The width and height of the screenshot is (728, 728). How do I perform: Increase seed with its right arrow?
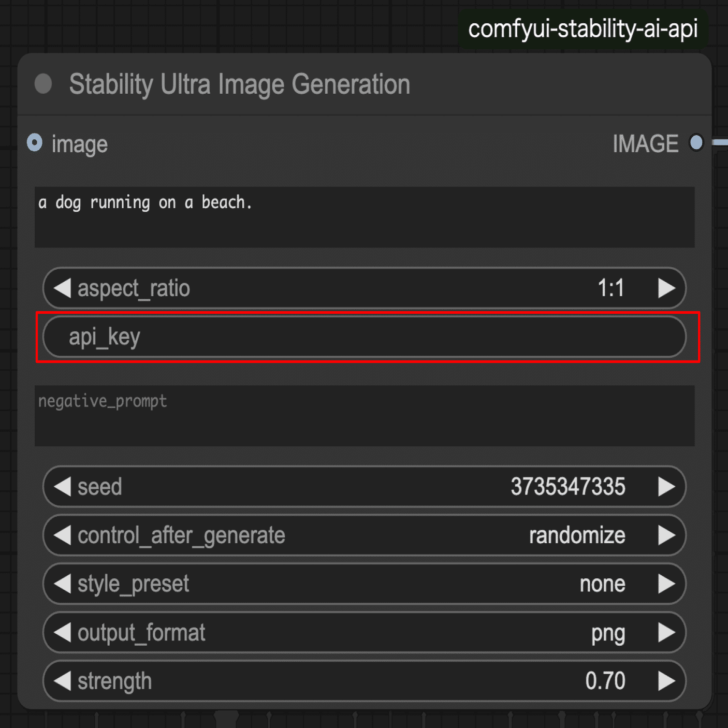point(666,487)
